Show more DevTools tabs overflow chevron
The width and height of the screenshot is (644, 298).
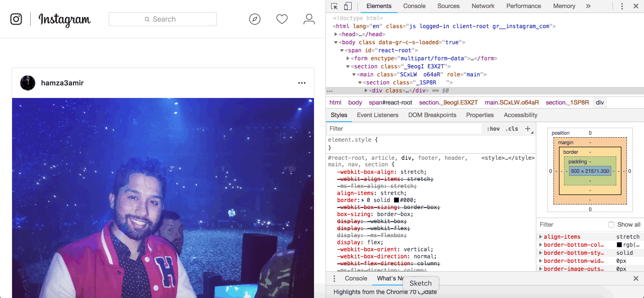pos(588,6)
